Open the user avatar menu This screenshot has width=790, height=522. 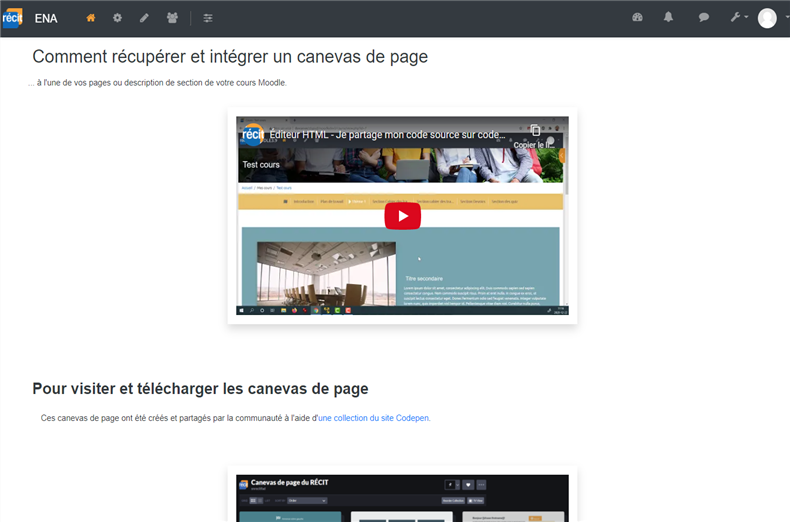coord(767,18)
